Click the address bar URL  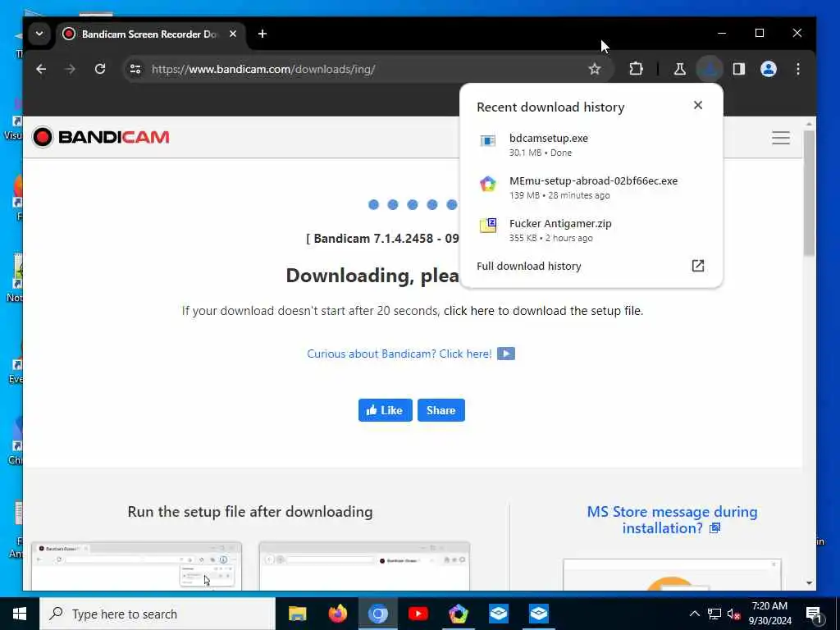pyautogui.click(x=263, y=69)
